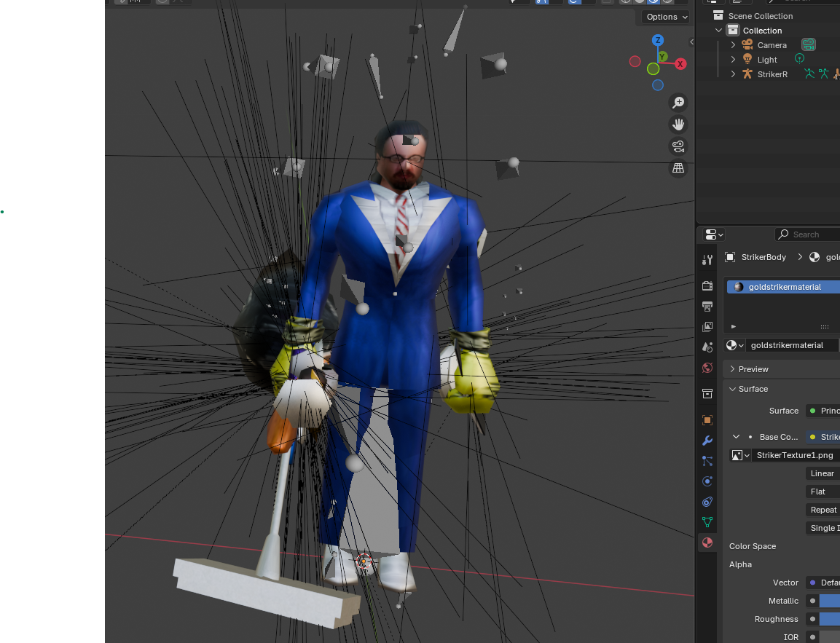
Task: Open the Particles properties tab
Action: (707, 461)
